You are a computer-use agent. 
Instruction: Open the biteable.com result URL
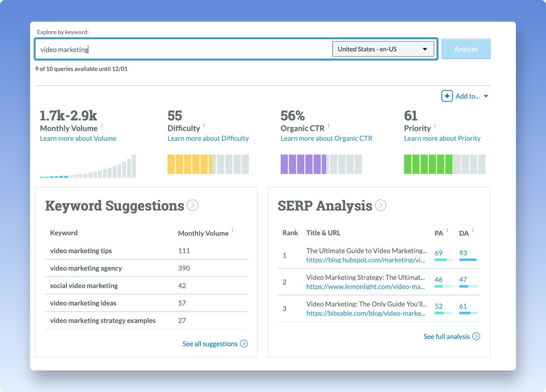click(366, 313)
